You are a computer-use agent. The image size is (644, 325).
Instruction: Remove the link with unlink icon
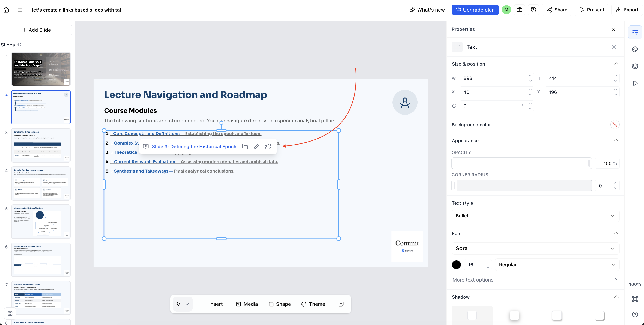(268, 147)
